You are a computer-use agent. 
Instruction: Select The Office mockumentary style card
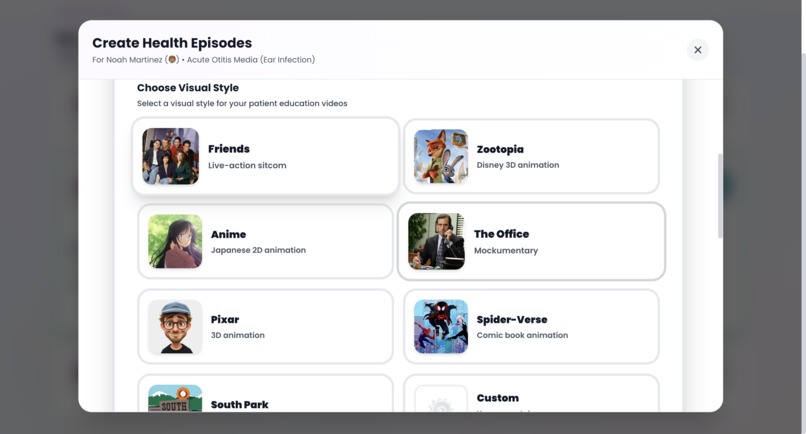[532, 241]
